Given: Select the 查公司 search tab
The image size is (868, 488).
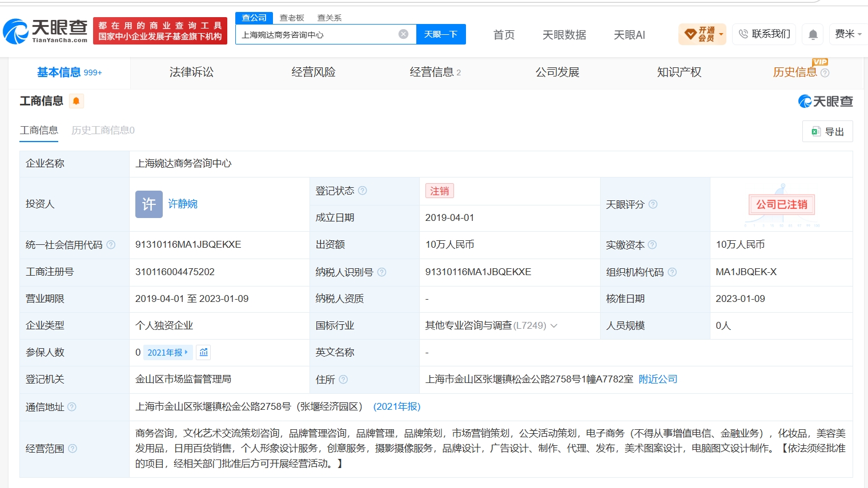Looking at the screenshot, I should coord(254,18).
